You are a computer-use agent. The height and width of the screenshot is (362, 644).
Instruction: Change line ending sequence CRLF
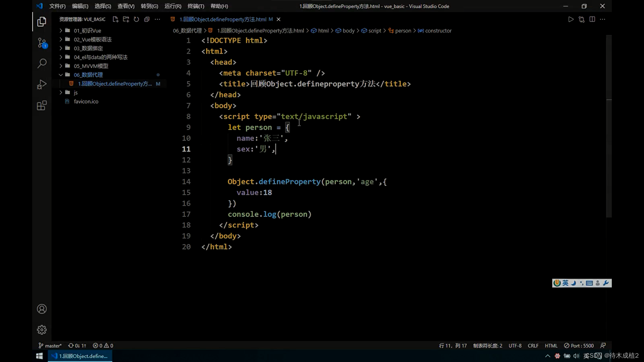(533, 346)
